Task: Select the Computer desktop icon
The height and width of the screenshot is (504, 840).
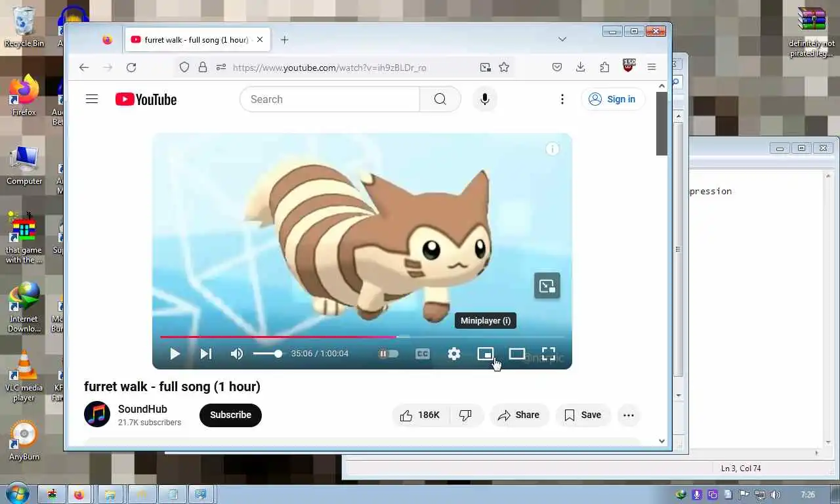Action: (x=24, y=165)
